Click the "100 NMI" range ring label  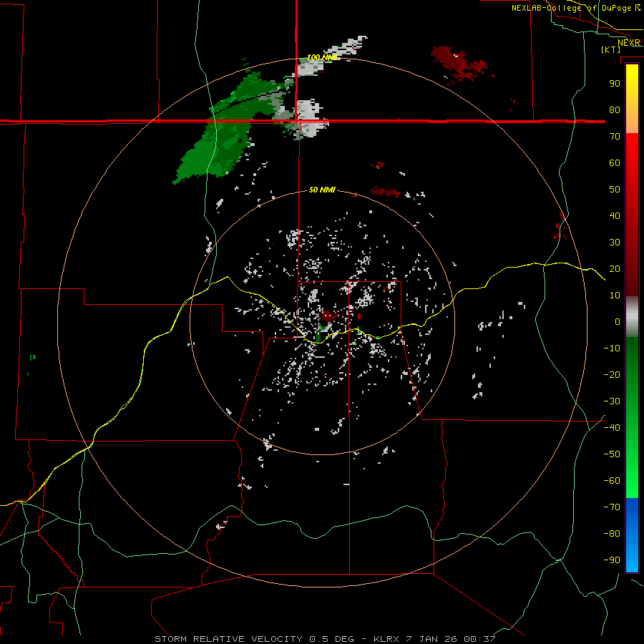(x=323, y=57)
